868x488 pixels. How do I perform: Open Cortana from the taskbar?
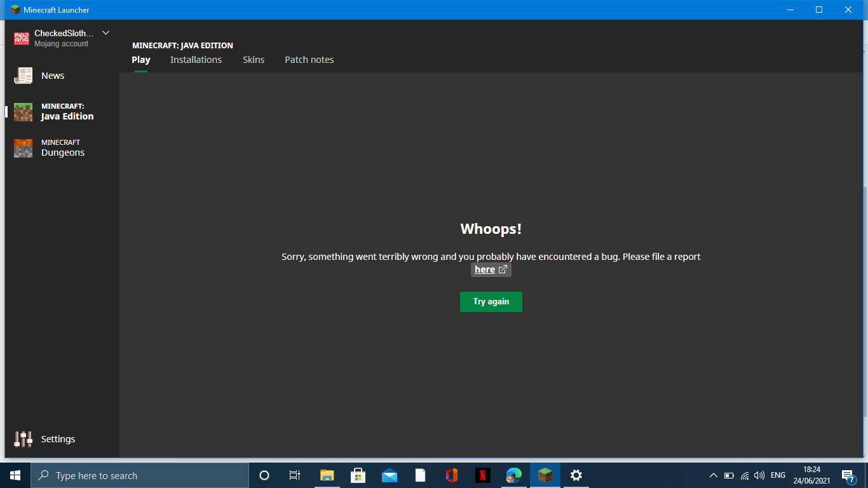[264, 475]
